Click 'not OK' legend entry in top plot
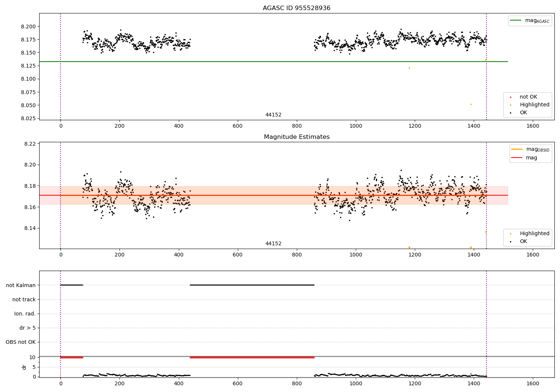Viewport: 560px width, 392px height. pos(528,97)
